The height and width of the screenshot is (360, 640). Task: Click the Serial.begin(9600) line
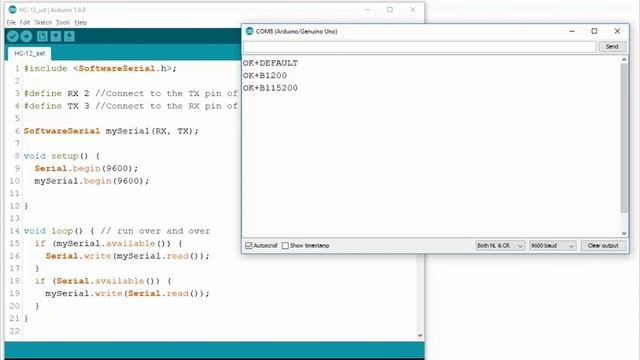coord(87,169)
